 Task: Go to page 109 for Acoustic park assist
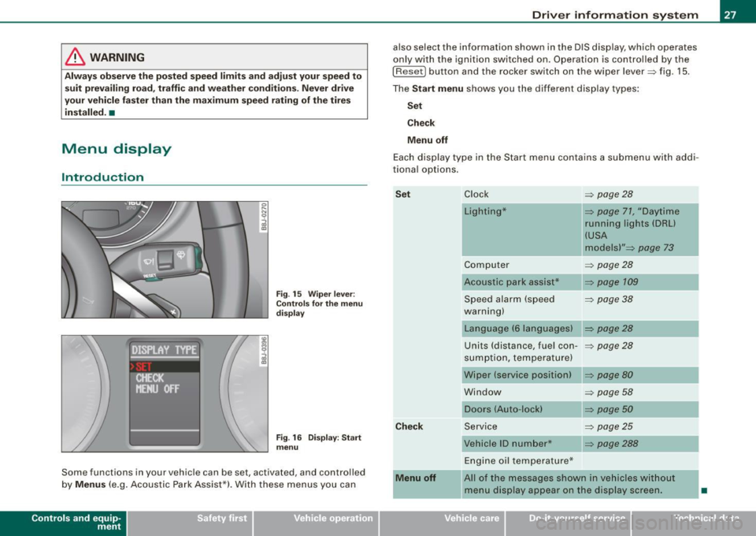(611, 281)
